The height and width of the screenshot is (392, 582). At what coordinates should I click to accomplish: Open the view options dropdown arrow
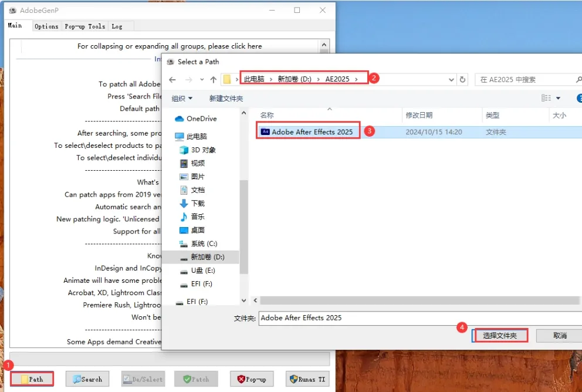coord(559,98)
